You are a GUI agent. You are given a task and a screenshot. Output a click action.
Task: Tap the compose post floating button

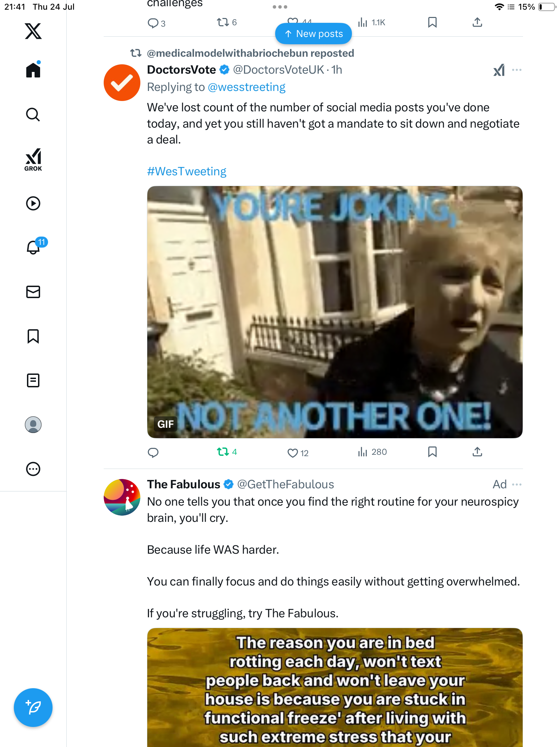33,708
